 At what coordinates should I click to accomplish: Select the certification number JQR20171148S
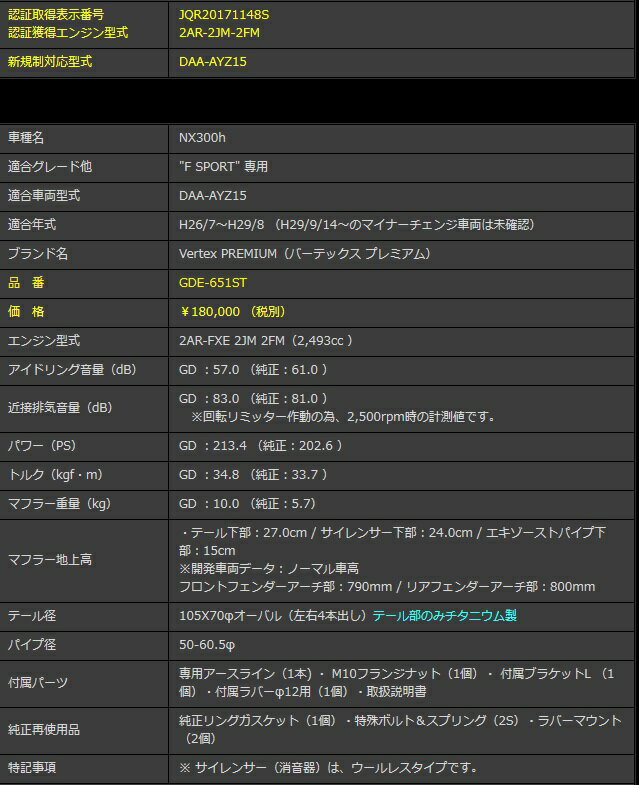coord(224,15)
